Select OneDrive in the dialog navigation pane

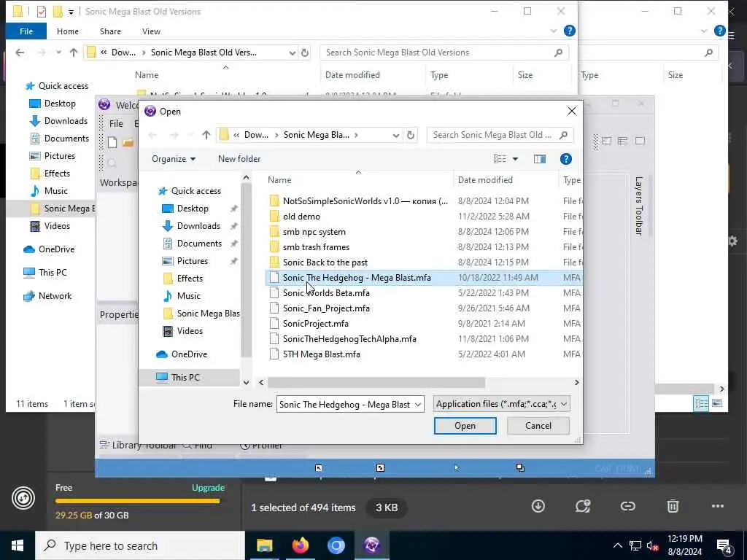tap(189, 354)
